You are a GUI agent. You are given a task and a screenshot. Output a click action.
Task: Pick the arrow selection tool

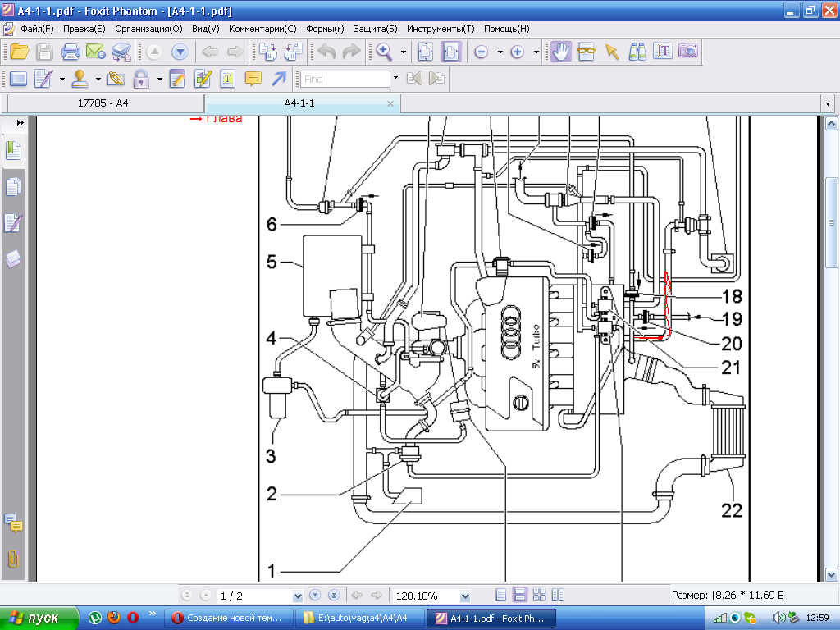[612, 52]
